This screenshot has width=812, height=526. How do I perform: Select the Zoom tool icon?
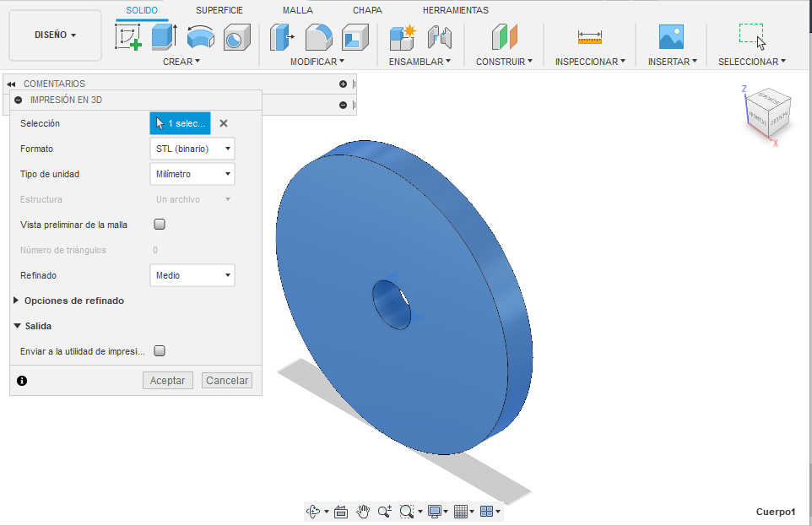pyautogui.click(x=385, y=512)
